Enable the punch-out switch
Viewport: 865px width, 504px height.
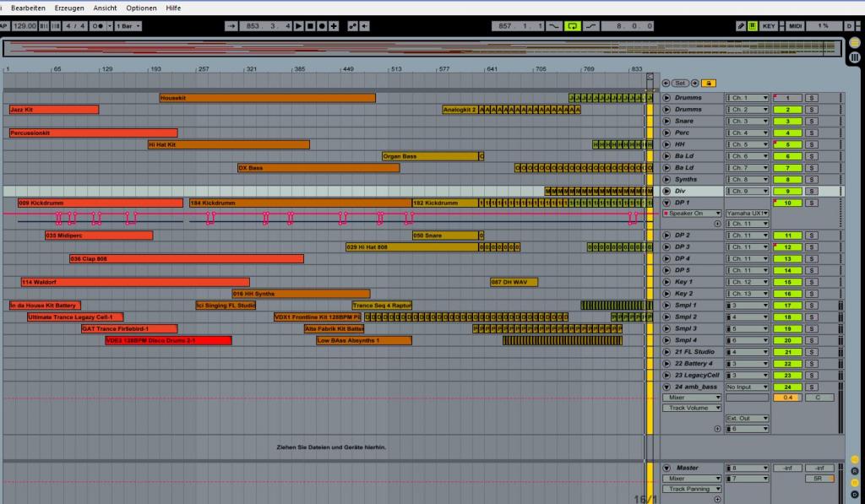click(590, 26)
